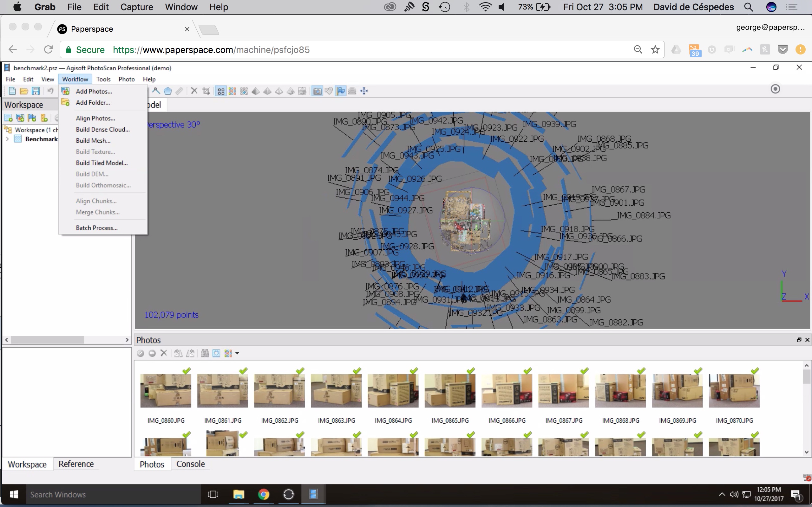The height and width of the screenshot is (507, 812).
Task: Activate the Ruler measurement tool
Action: [180, 91]
